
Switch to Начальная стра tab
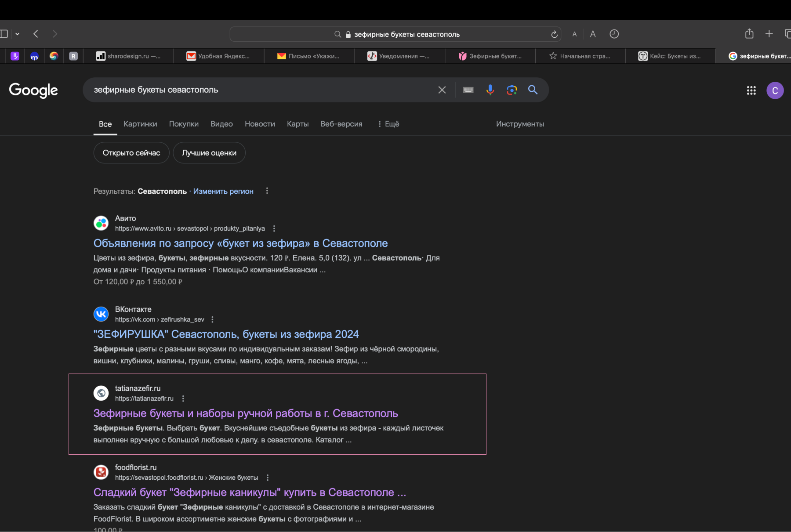(580, 56)
